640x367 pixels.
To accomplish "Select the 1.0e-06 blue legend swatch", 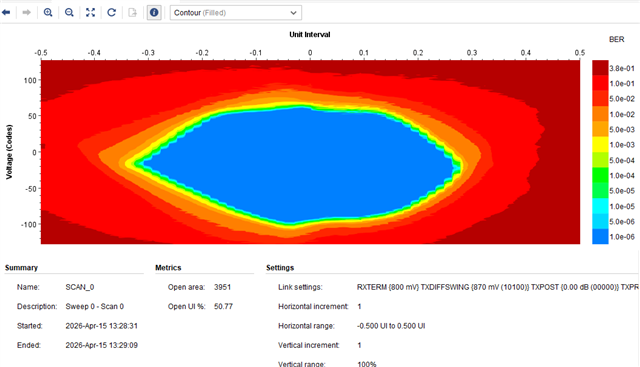I will click(x=600, y=237).
